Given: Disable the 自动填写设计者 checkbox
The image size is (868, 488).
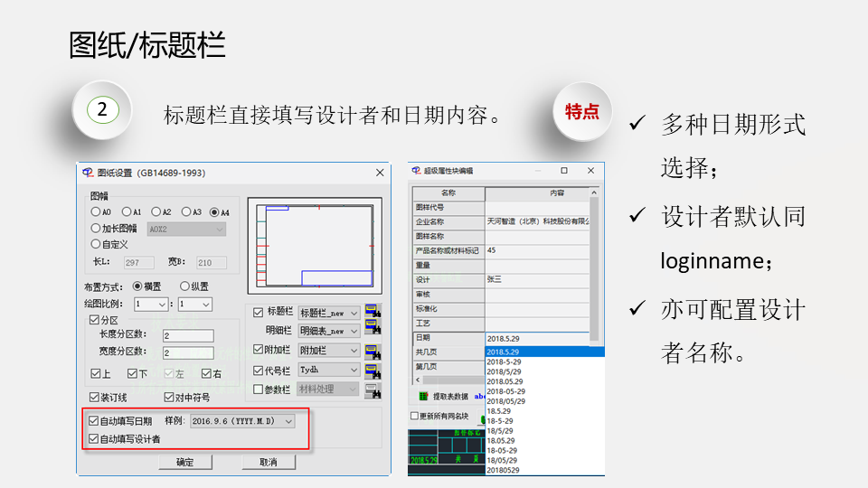Looking at the screenshot, I should pyautogui.click(x=94, y=439).
